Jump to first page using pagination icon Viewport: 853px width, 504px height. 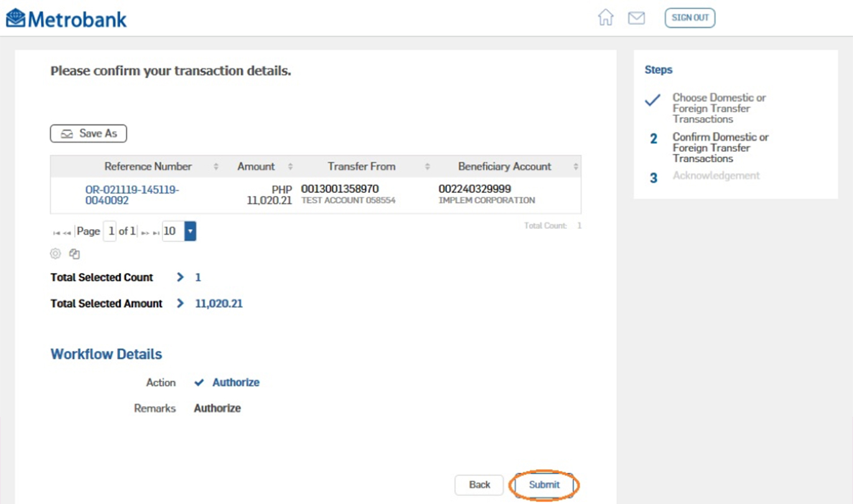(57, 231)
